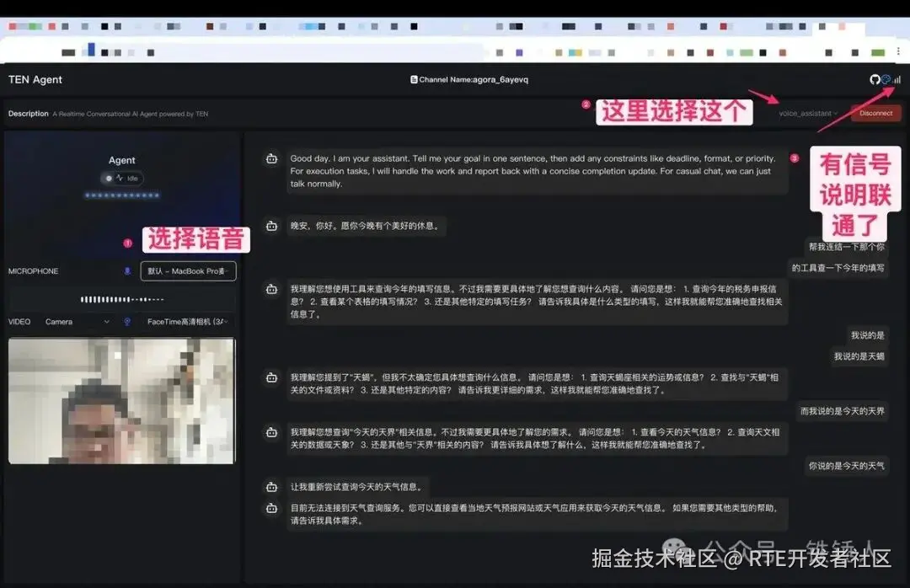Screen dimensions: 910x588
Task: Click the bot avatar beside "目前无法连接" message
Action: 271,508
